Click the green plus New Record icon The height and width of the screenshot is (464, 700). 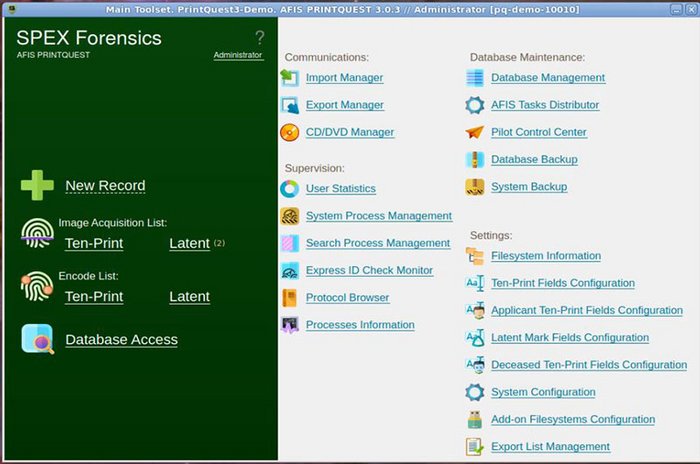[37, 185]
